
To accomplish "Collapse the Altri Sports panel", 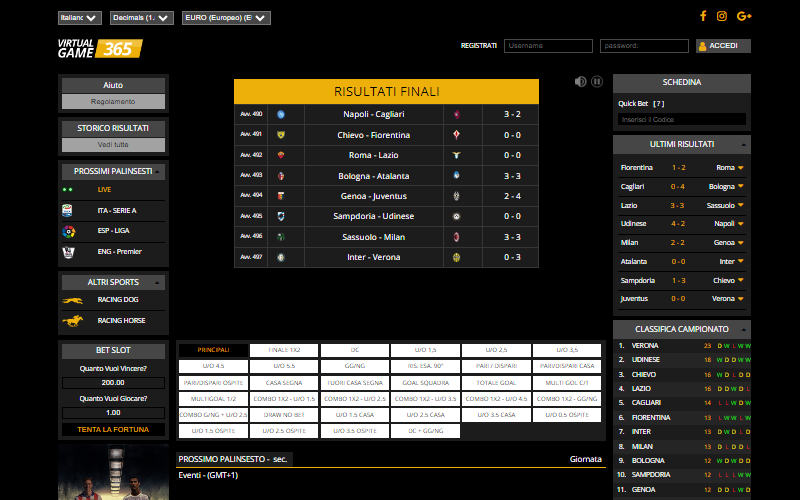I will click(x=157, y=283).
